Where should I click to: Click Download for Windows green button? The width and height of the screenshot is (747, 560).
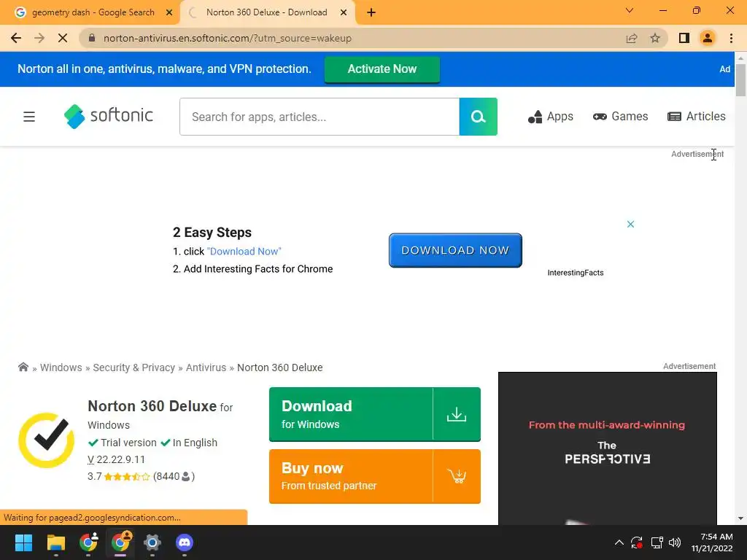click(375, 414)
